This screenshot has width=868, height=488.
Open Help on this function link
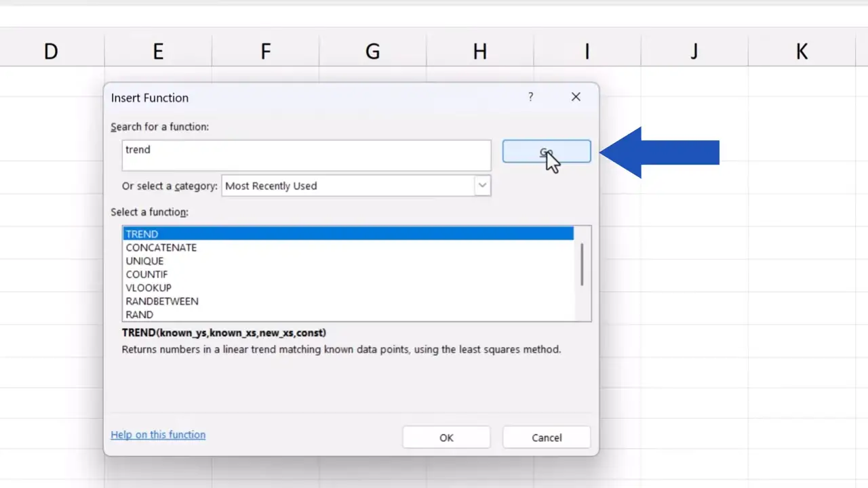pos(158,434)
